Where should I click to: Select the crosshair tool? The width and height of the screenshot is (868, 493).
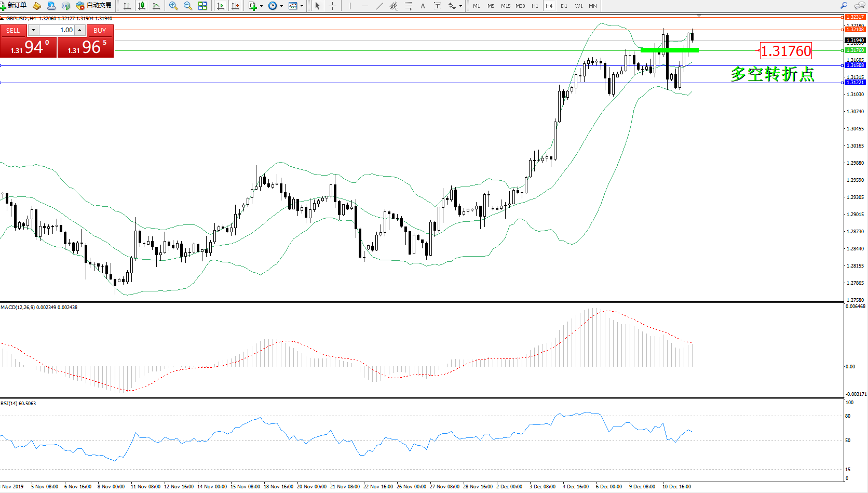coord(332,6)
